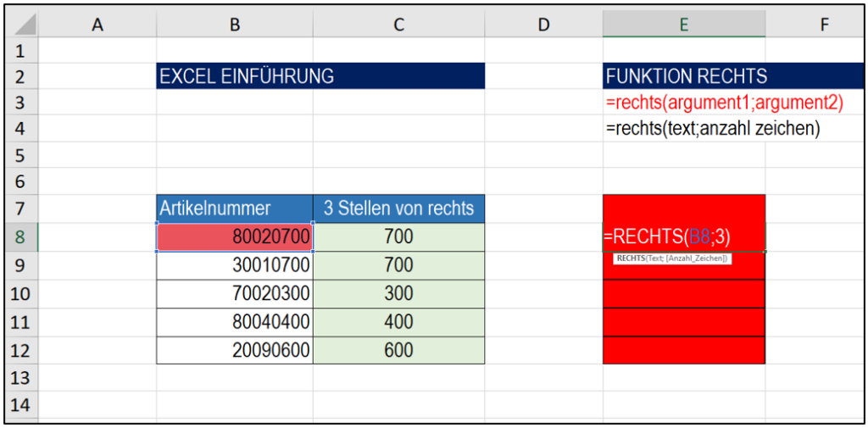Click cell with Artikelnummer 80020700
The width and height of the screenshot is (868, 428).
coord(235,237)
